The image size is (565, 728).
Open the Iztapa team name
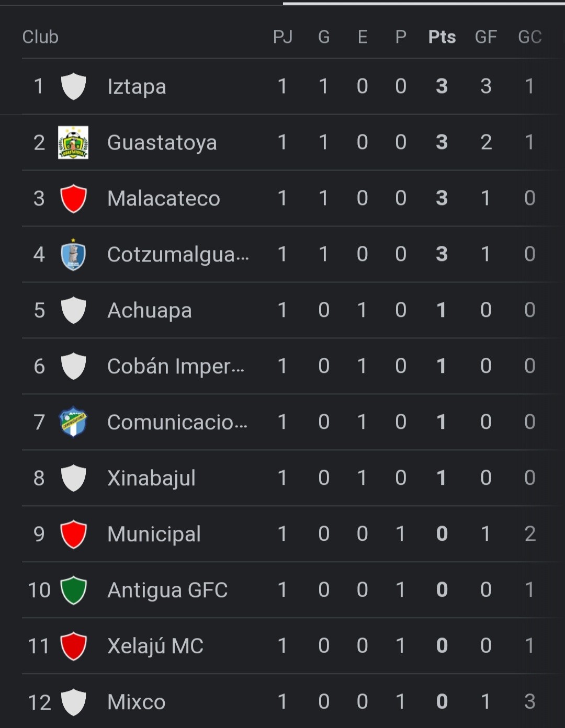137,87
